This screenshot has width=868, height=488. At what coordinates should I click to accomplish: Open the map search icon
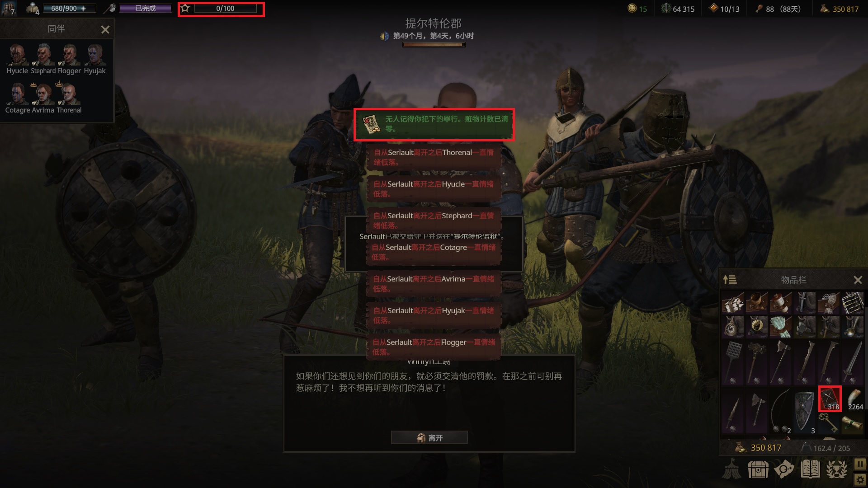(x=784, y=469)
